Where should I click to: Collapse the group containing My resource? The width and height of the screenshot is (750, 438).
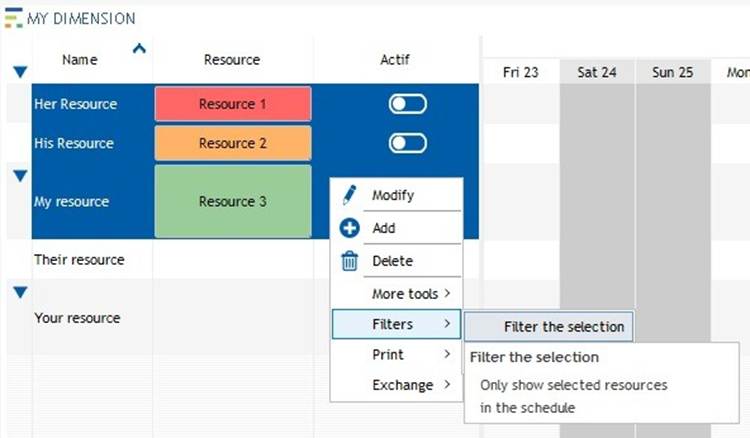[x=20, y=176]
